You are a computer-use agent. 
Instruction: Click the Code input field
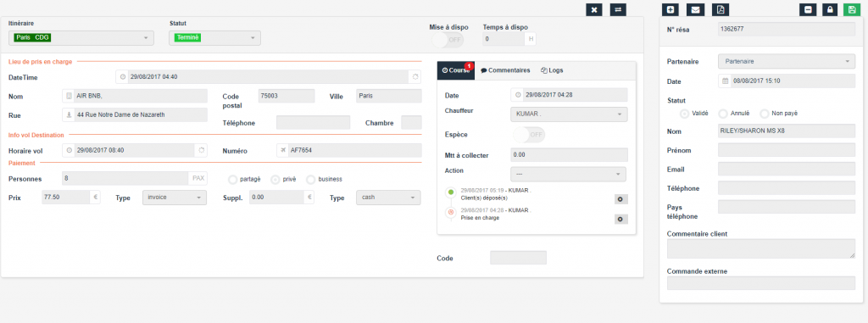(x=518, y=258)
